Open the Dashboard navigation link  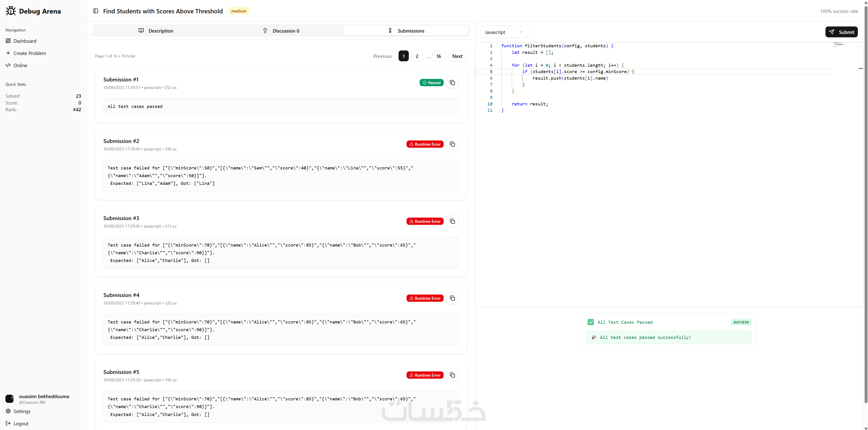point(25,41)
